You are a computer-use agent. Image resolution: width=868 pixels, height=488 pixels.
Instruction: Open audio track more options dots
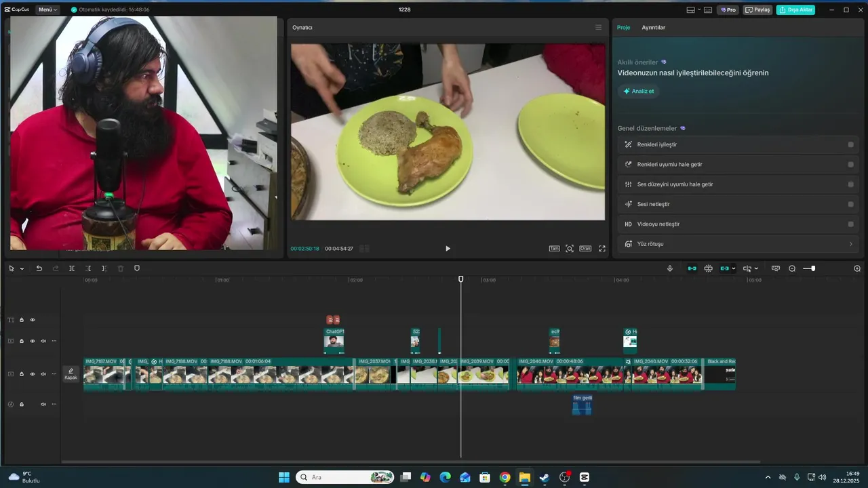click(x=54, y=404)
